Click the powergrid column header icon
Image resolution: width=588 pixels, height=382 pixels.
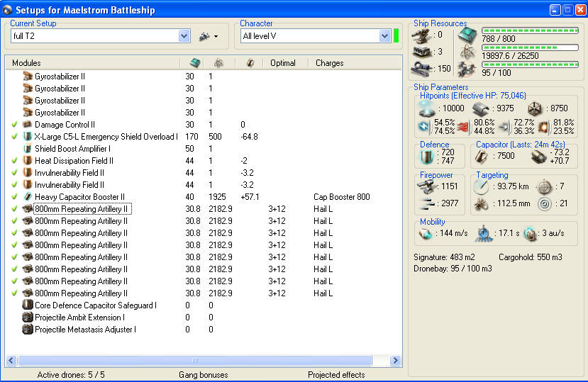click(x=218, y=63)
